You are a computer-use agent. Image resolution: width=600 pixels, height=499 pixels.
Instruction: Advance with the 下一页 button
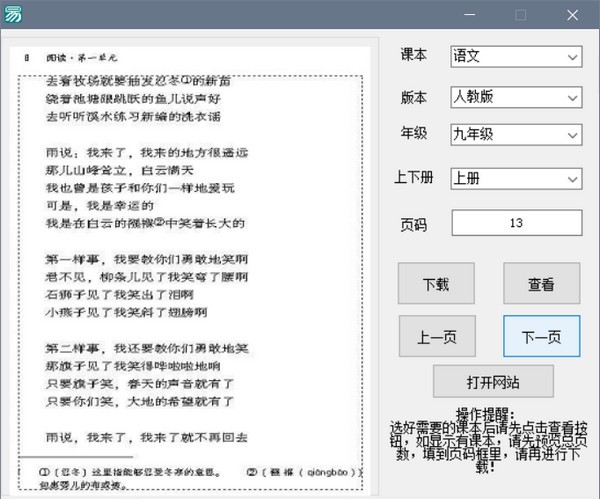[x=541, y=337]
